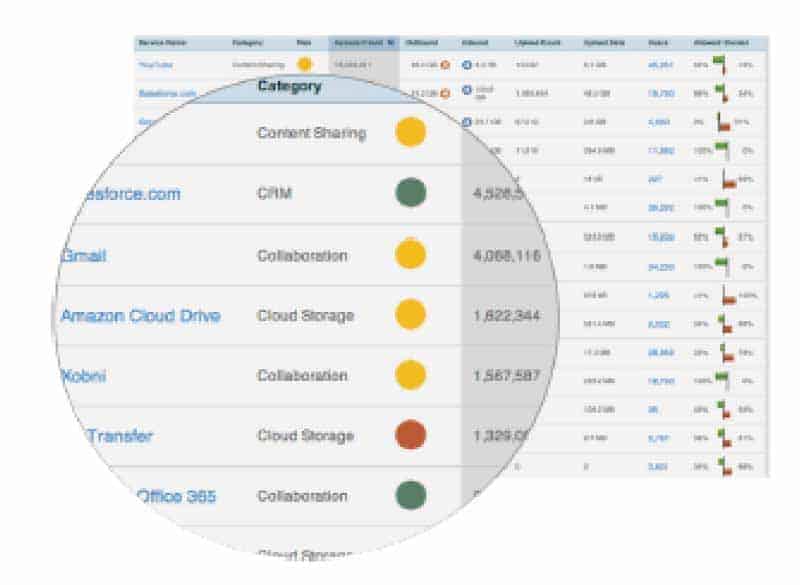Open the YouTube link in the small table

[156, 65]
